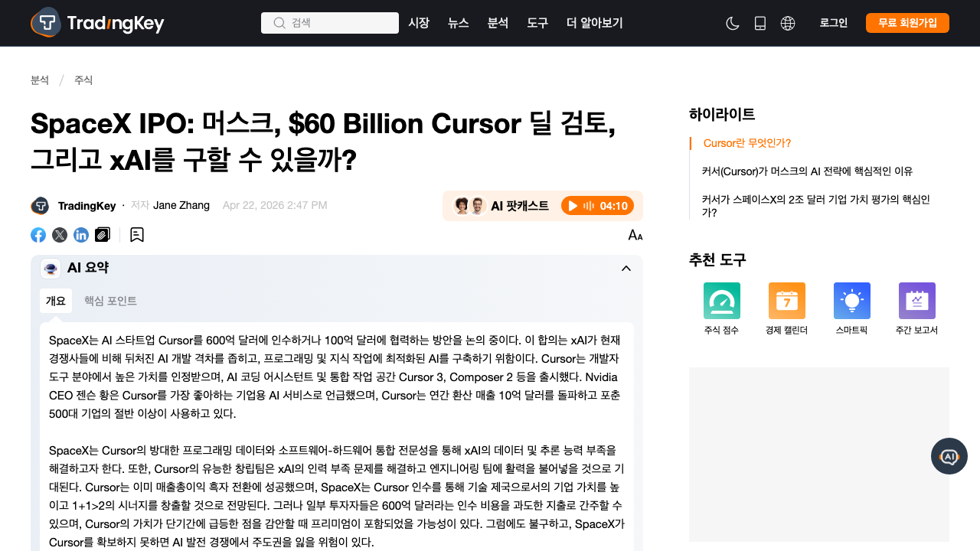Open the 경제 캘린더 tool
The height and width of the screenshot is (551, 980).
(x=786, y=309)
